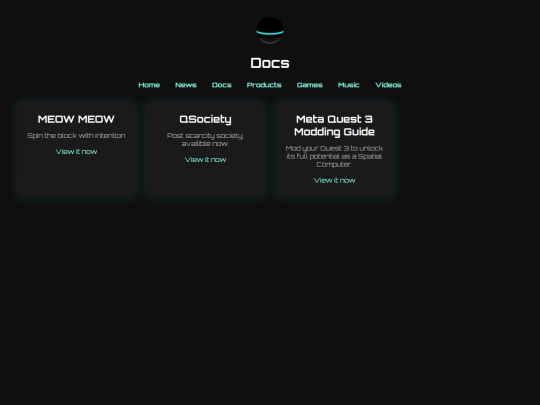
Task: Open the Music nav link
Action: click(x=349, y=85)
